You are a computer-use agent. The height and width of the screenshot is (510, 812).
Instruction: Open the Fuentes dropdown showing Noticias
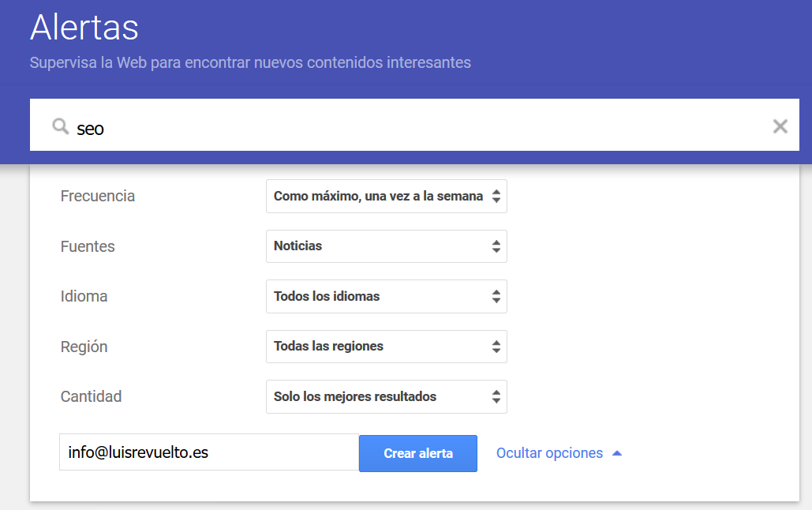(x=386, y=246)
